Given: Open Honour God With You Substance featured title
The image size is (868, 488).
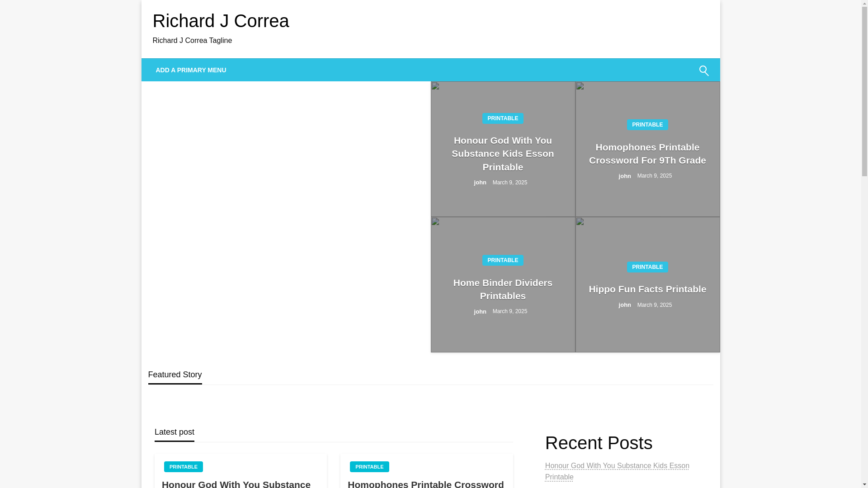Looking at the screenshot, I should [503, 154].
